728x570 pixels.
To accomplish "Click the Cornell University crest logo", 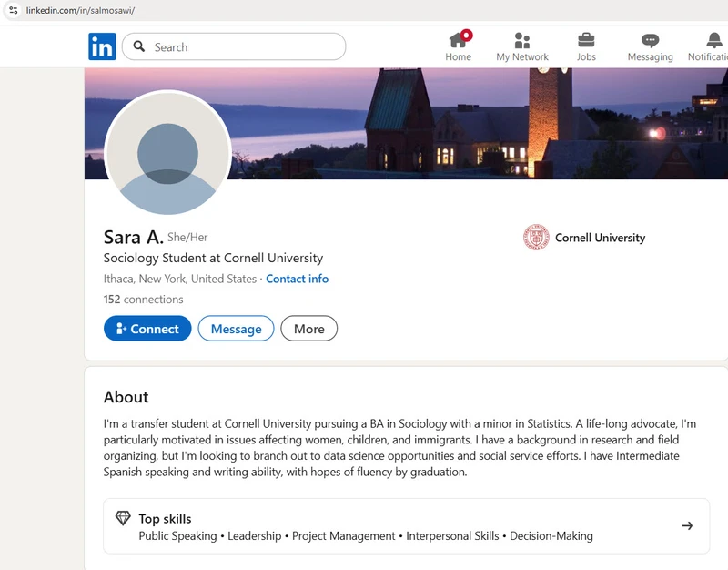I will click(x=536, y=238).
